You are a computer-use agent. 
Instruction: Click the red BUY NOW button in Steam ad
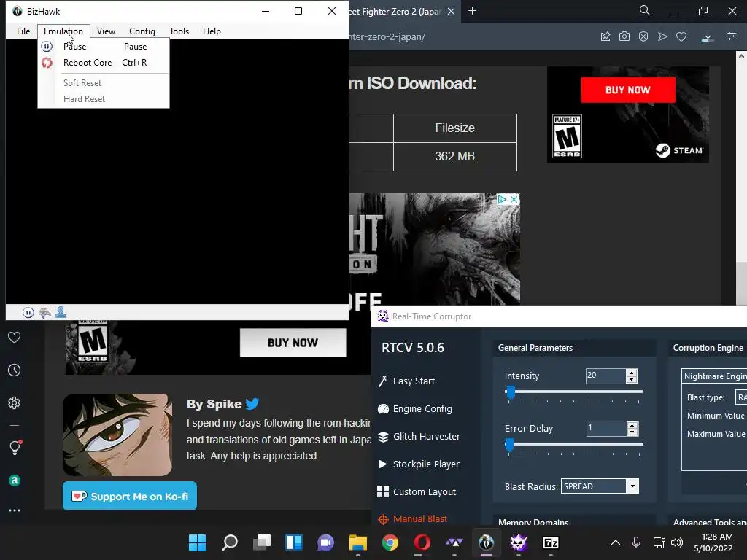pyautogui.click(x=628, y=90)
